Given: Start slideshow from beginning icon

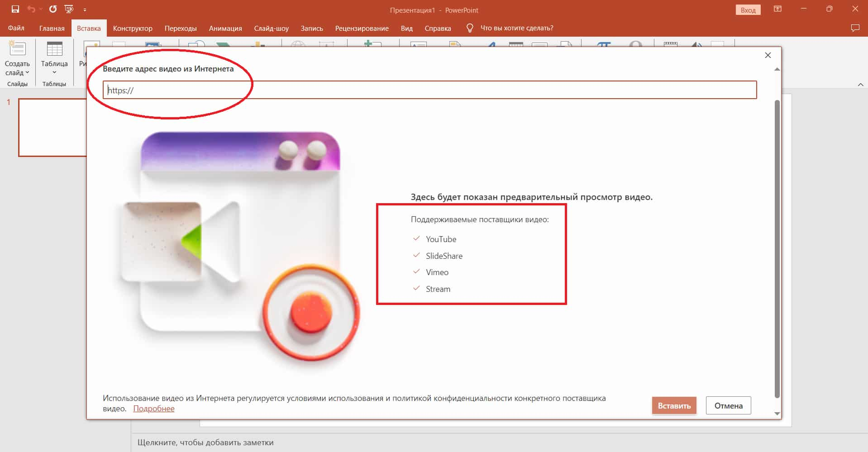Looking at the screenshot, I should coord(69,9).
